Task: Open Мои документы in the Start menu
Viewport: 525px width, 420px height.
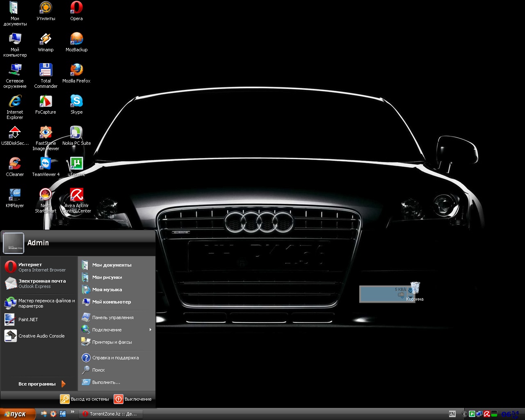Action: pos(117,265)
